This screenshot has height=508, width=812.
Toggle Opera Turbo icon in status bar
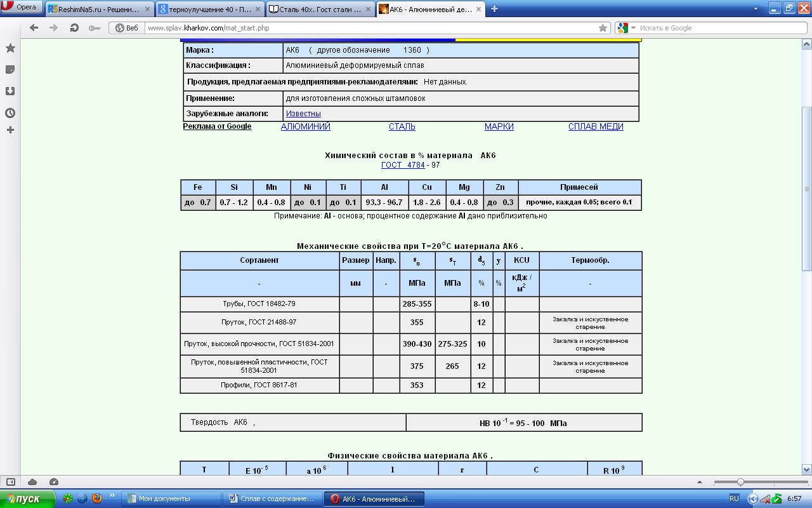point(54,482)
